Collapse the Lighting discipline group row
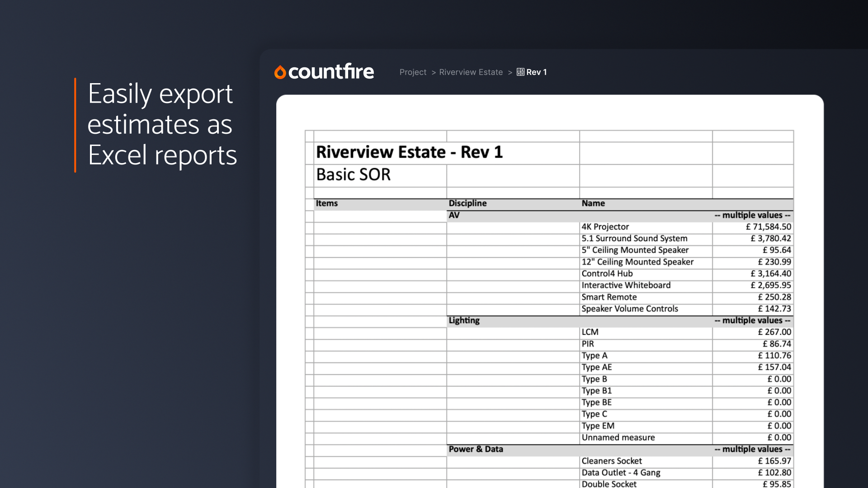The width and height of the screenshot is (868, 488). click(464, 320)
